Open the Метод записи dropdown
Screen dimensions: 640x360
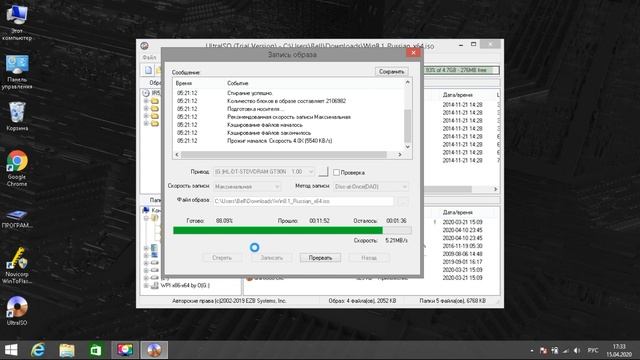pyautogui.click(x=371, y=187)
